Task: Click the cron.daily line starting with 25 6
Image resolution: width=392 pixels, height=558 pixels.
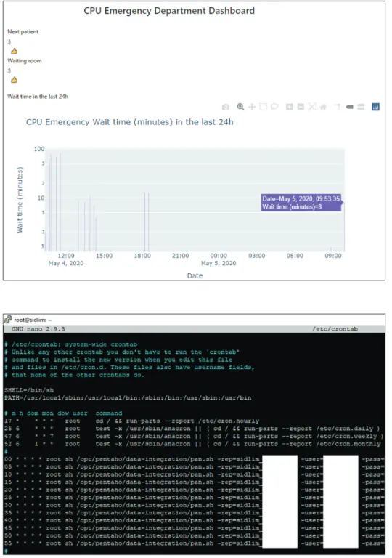Action: pyautogui.click(x=192, y=429)
